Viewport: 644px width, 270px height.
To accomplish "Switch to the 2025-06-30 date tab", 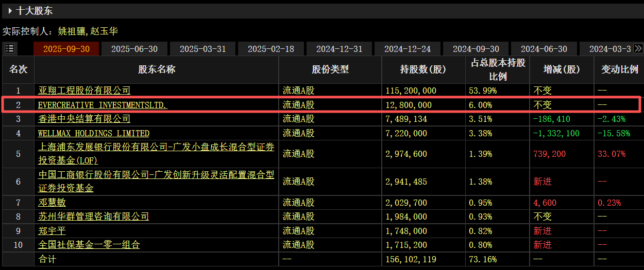I will (x=134, y=49).
